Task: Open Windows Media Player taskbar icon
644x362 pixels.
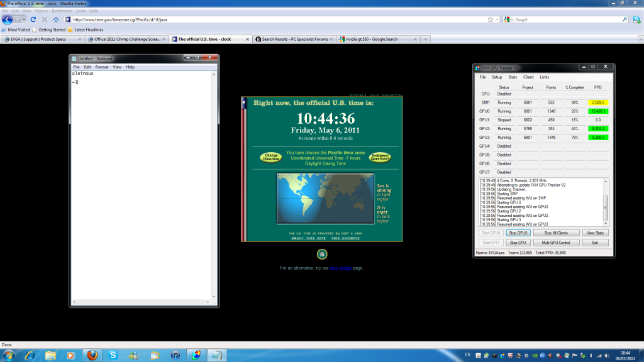Action: tap(70, 354)
